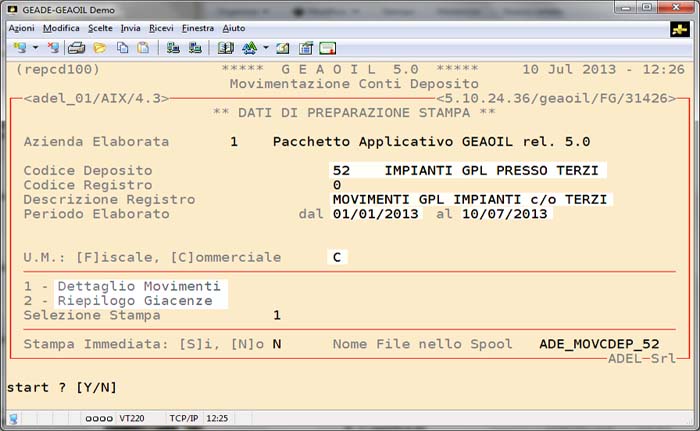Open the Finestra menu
Screen dimensions: 700x431
click(x=198, y=28)
